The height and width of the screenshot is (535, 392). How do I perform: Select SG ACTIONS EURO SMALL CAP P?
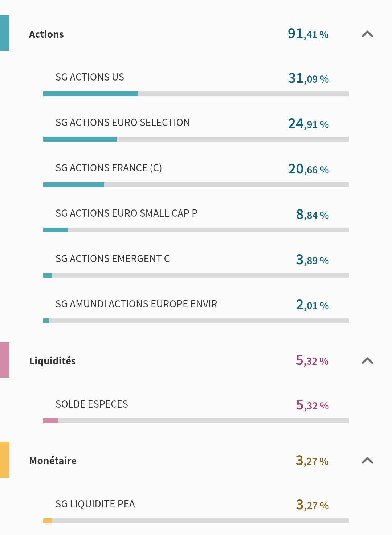(x=126, y=213)
